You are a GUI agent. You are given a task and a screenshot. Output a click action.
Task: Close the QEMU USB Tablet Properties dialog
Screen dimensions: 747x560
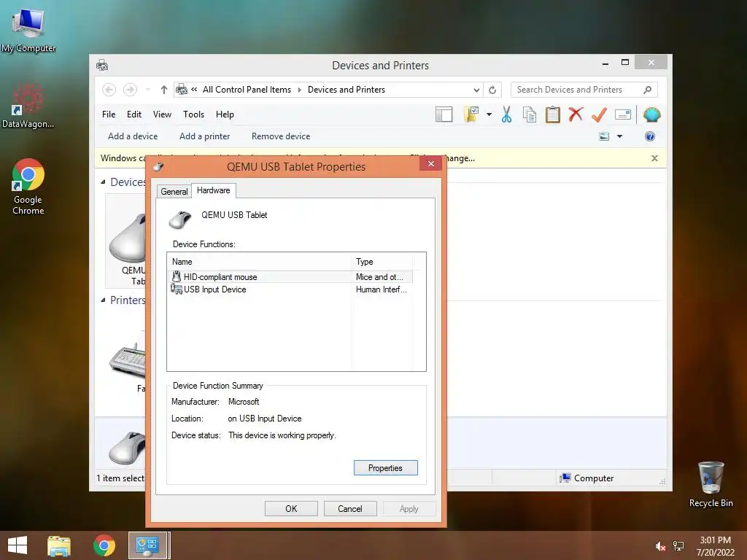430,163
